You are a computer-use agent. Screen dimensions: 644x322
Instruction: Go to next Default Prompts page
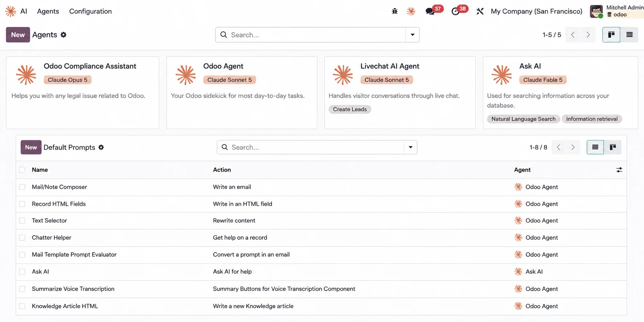coord(573,147)
